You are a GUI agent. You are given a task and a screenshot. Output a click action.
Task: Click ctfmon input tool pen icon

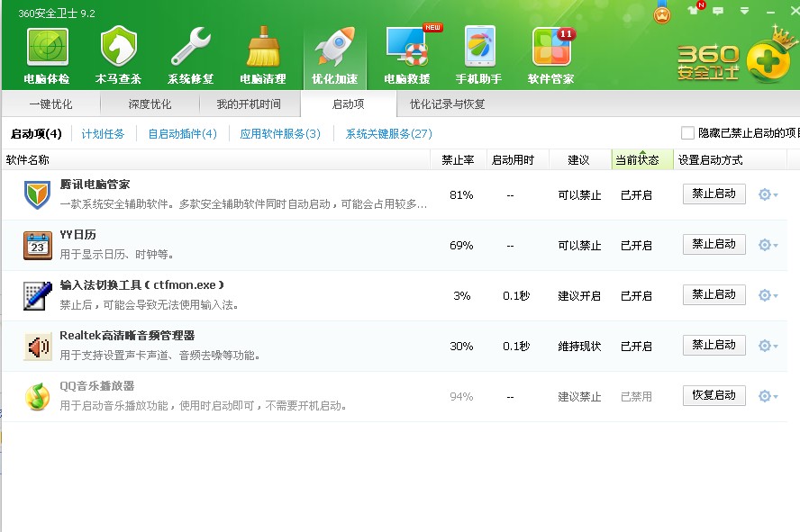(x=37, y=295)
